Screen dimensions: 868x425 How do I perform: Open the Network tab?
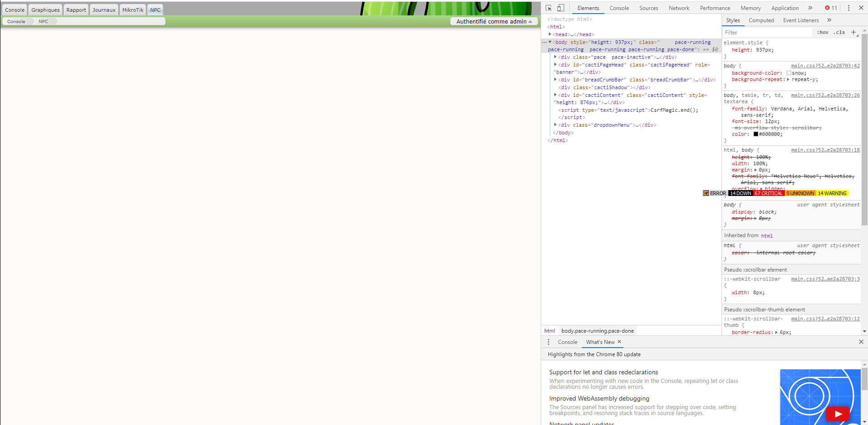[x=679, y=8]
